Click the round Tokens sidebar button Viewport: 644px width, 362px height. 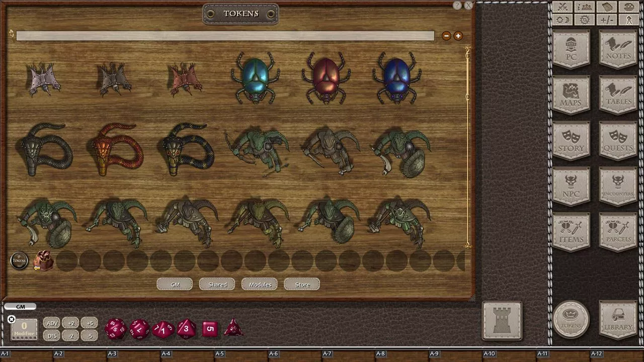tap(571, 319)
